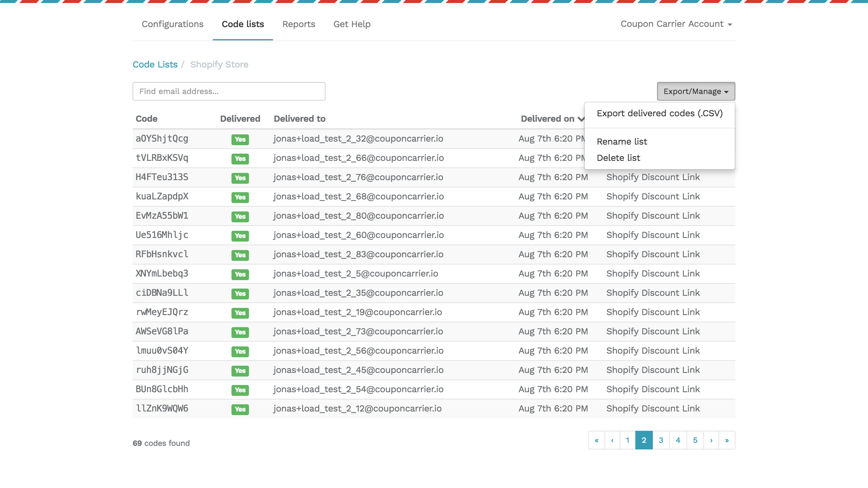This screenshot has width=868, height=488.
Task: Click the Yes badge for code aOYShjtQcg
Action: [240, 139]
